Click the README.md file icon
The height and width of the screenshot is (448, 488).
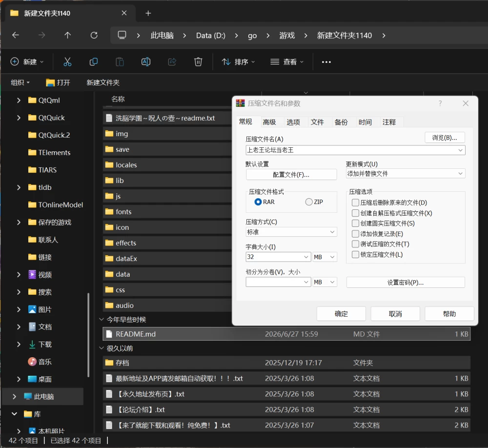click(109, 334)
